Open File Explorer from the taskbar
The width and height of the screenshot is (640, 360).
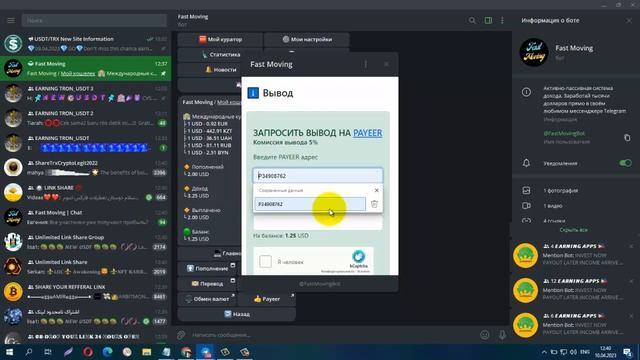click(147, 352)
